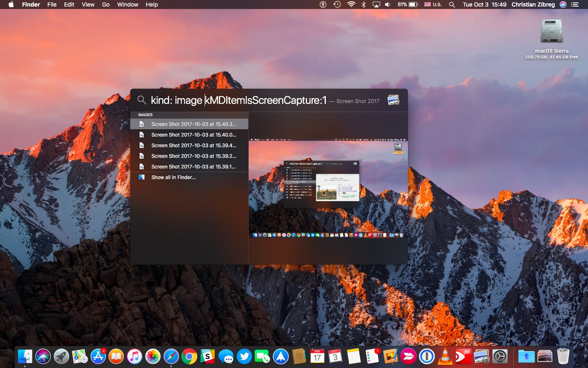Select result Screen Shot 2017-10-03 at 15.40.3...
The height and width of the screenshot is (368, 588).
click(189, 124)
